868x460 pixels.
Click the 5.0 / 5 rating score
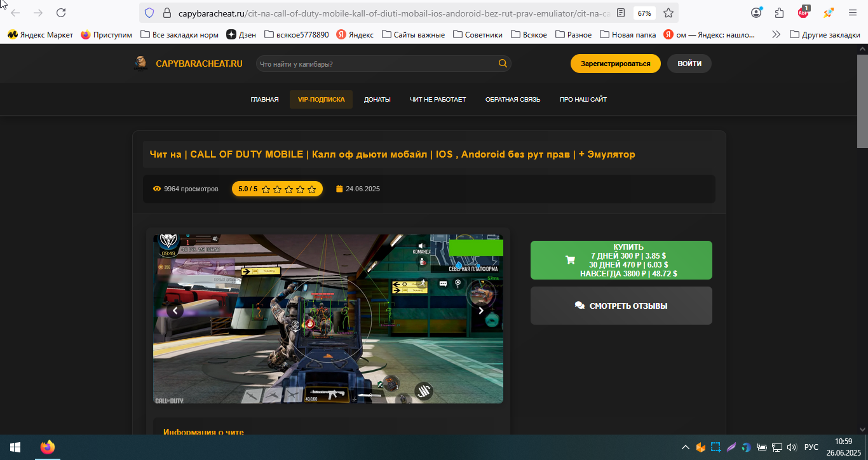pos(248,189)
